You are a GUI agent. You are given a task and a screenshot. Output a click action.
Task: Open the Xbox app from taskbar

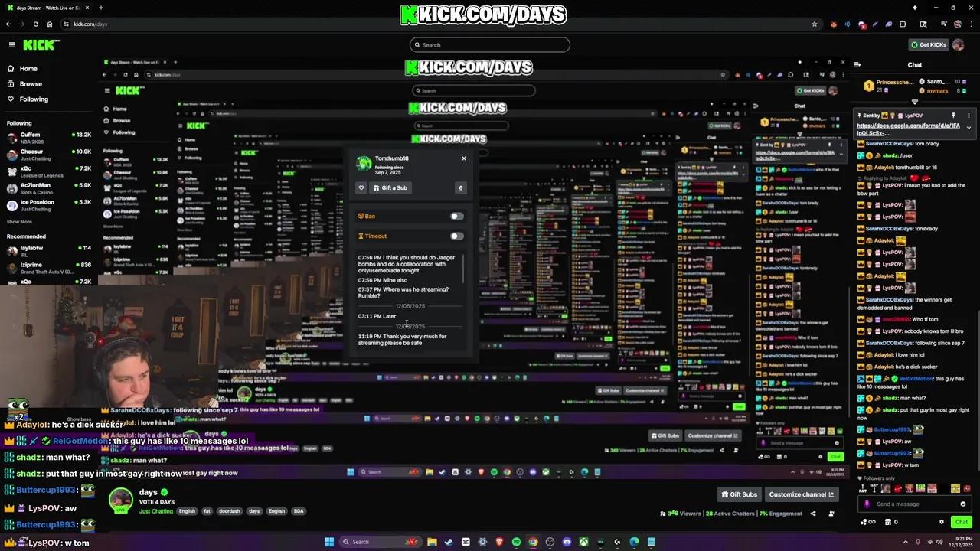click(x=583, y=542)
